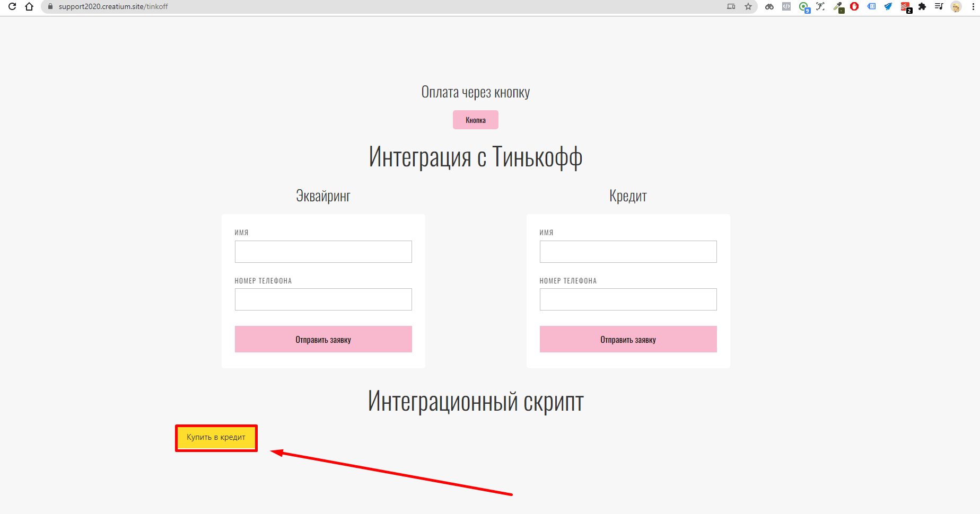Click the address bar URL support2020.creatium.site/tinkoff
Viewport: 980px width, 514px height.
[113, 6]
